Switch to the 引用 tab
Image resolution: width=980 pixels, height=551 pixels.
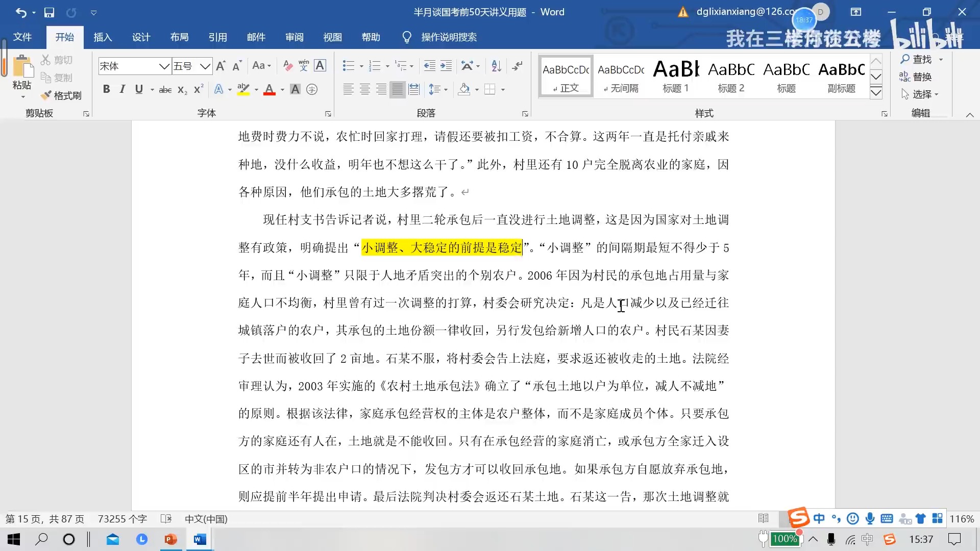pos(217,37)
